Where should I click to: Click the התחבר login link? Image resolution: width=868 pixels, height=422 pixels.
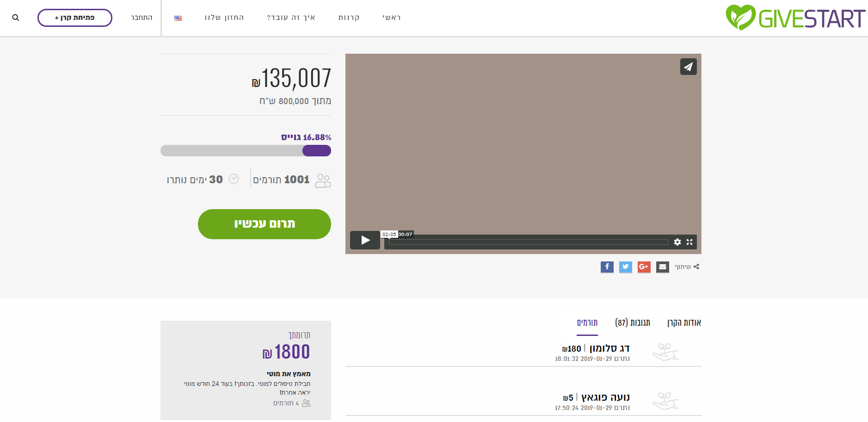point(142,18)
